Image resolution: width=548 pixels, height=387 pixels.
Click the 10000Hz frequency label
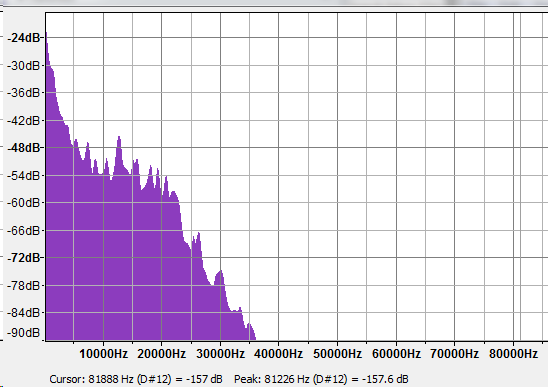pos(103,354)
